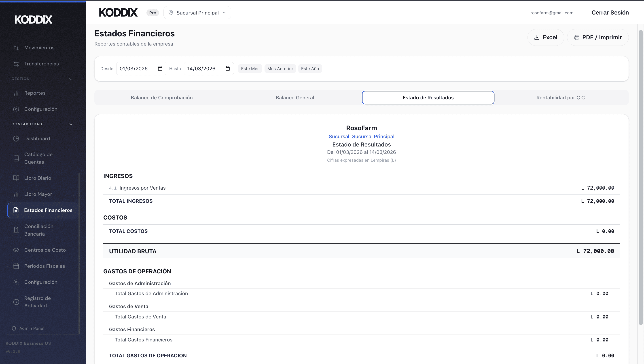Click the Períodos Fiscales calendar icon

tap(16, 266)
